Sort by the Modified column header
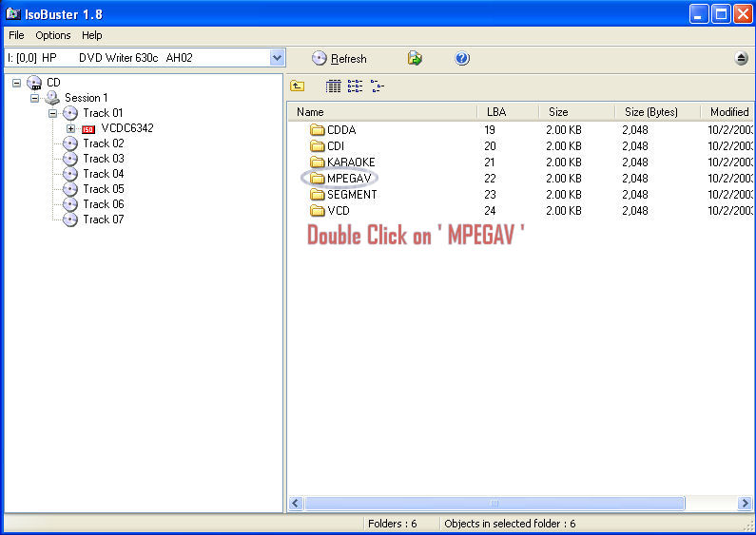756x535 pixels. coord(728,112)
